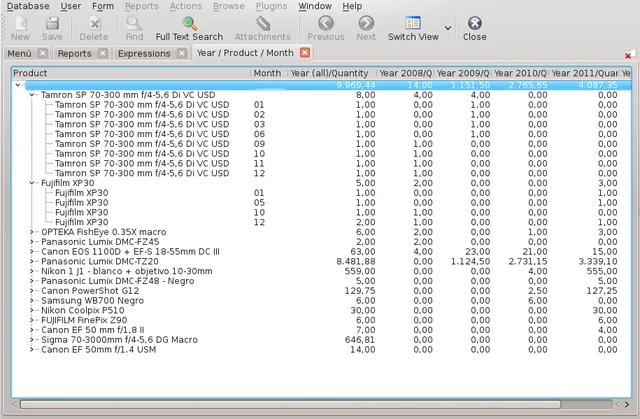Expand Canon PowerShot G12 row
Image resolution: width=640 pixels, height=419 pixels.
click(32, 290)
